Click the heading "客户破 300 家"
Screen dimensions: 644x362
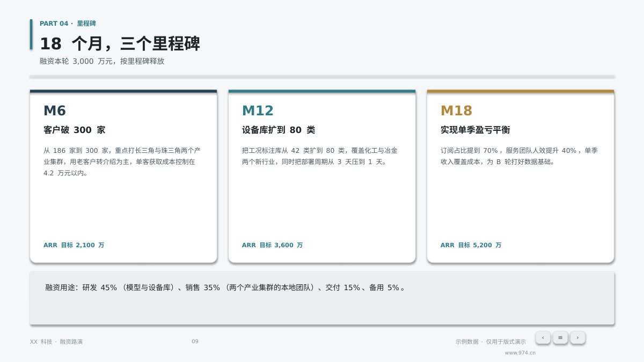click(75, 130)
